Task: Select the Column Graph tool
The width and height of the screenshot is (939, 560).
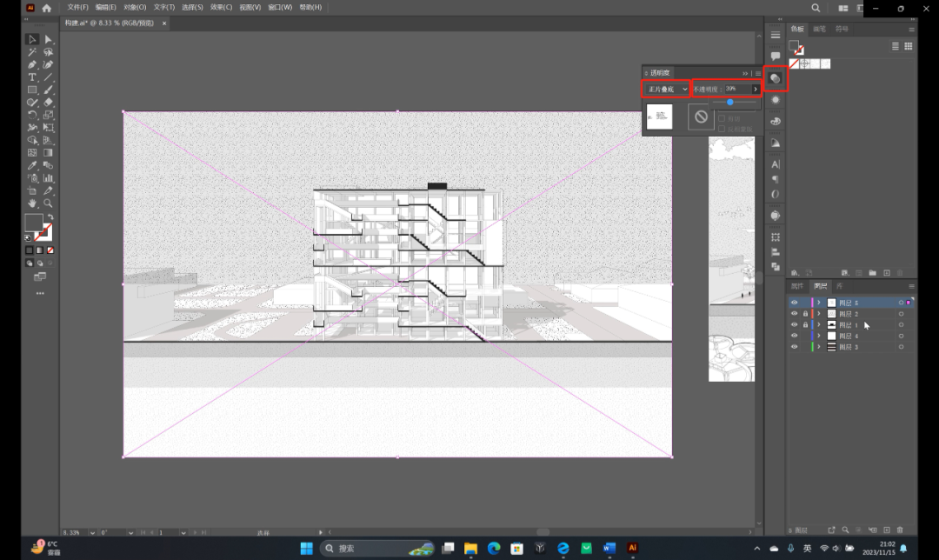Action: coord(49,178)
